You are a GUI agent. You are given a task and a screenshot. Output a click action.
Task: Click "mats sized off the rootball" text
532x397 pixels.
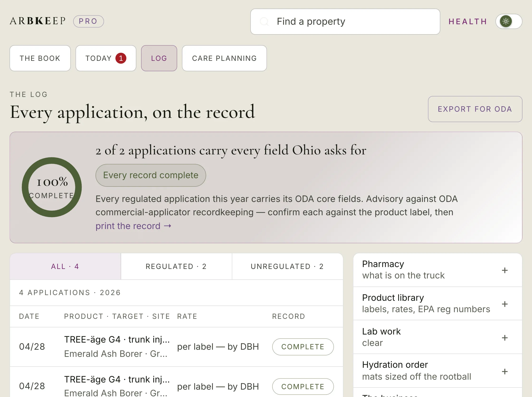pos(417,377)
